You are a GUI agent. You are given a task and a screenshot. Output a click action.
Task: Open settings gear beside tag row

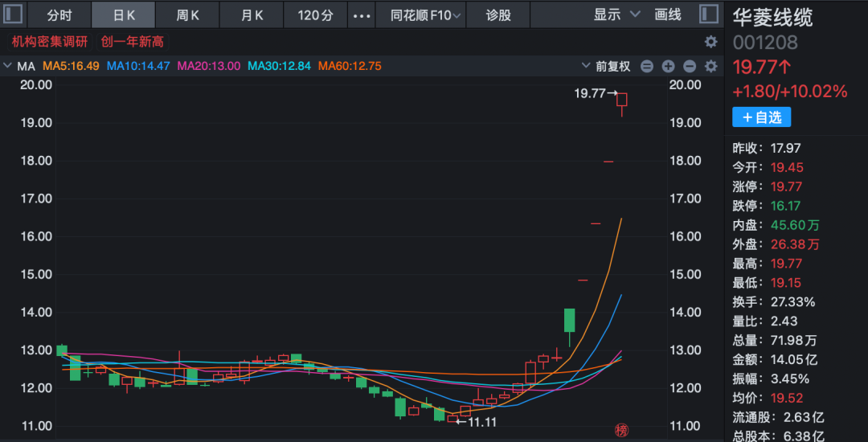(x=710, y=42)
